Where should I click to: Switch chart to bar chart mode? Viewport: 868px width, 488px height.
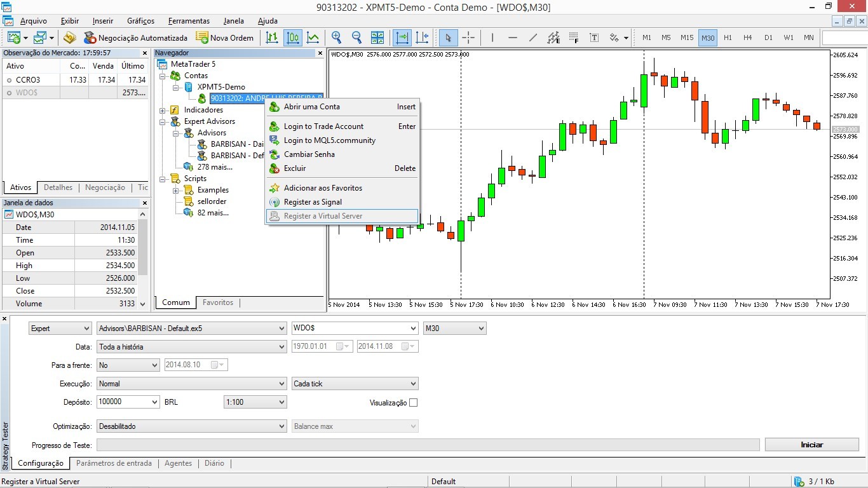(x=272, y=37)
